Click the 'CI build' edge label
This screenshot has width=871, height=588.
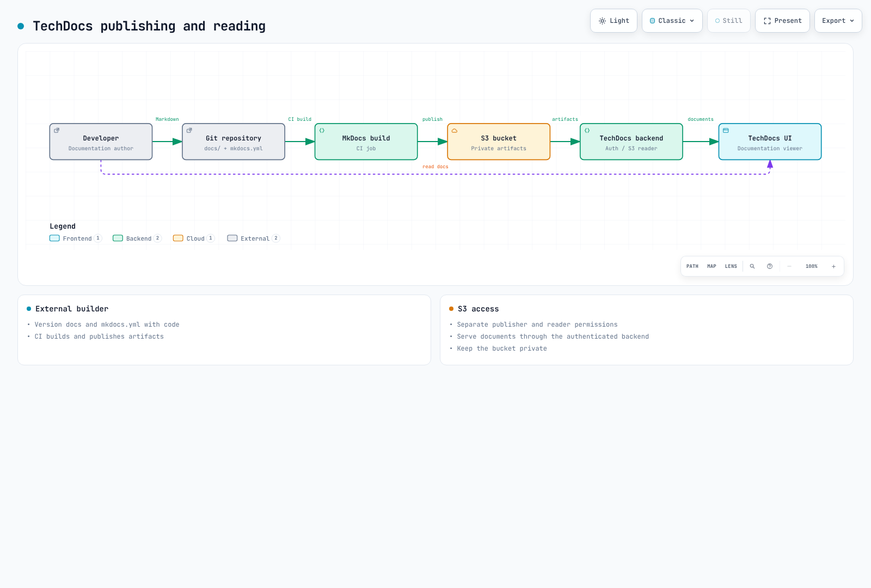click(x=300, y=119)
